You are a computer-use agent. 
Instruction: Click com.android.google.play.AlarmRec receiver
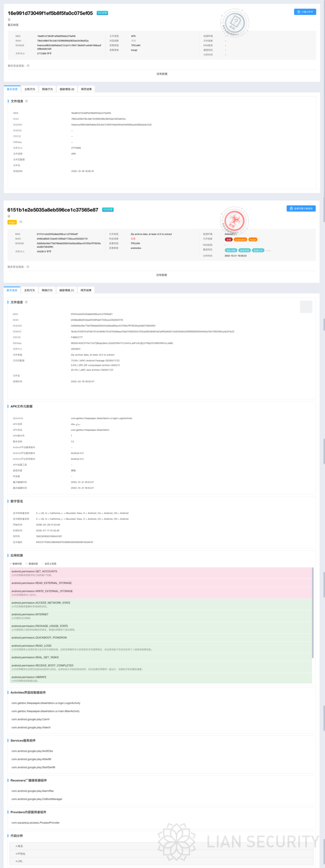point(33,790)
